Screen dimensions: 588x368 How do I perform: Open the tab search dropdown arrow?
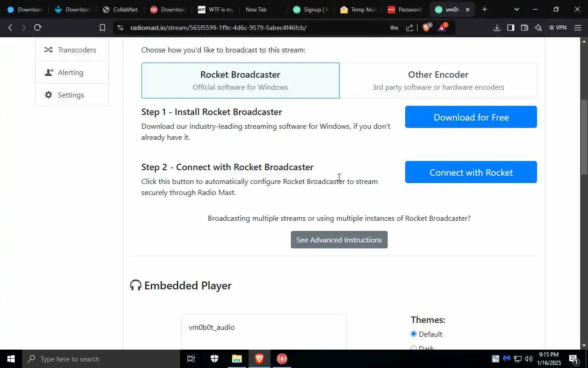point(517,9)
